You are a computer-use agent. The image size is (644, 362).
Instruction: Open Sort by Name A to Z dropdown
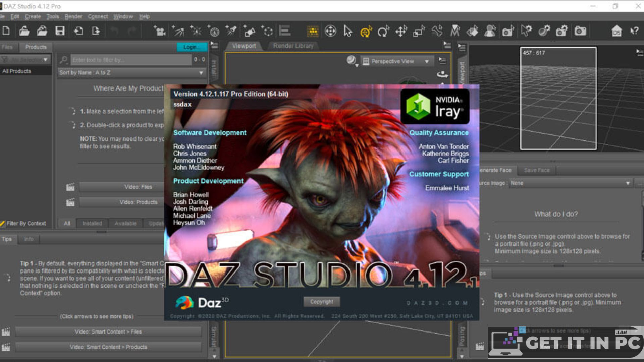pyautogui.click(x=131, y=72)
